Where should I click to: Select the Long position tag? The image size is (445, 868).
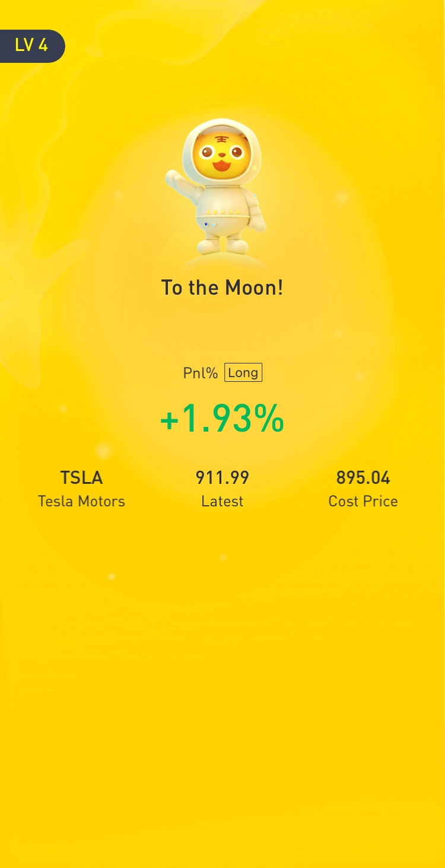(x=243, y=373)
